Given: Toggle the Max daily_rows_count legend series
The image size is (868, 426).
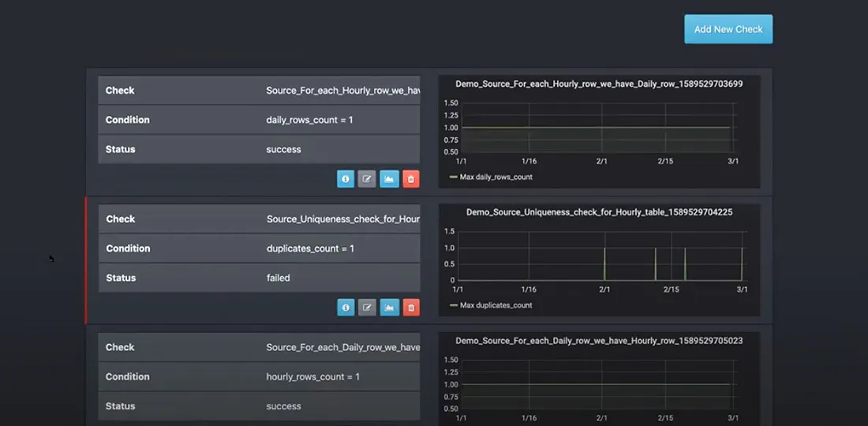Looking at the screenshot, I should coord(496,177).
